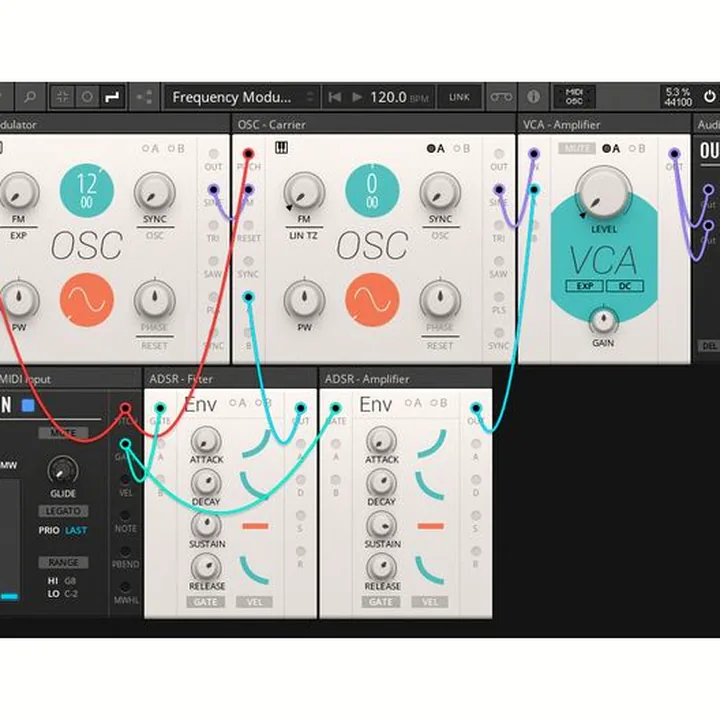720x720 pixels.
Task: Click the Carrier TRI output port
Action: click(x=499, y=225)
